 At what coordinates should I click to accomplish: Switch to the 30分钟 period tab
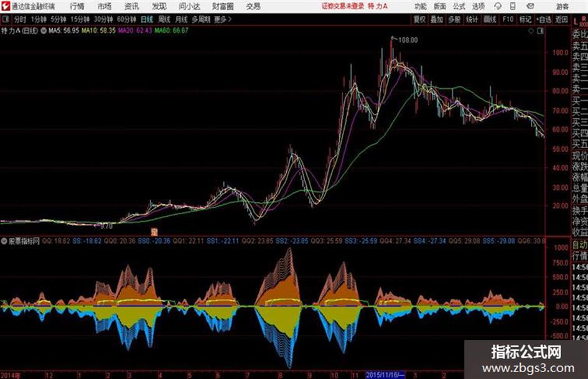(103, 19)
